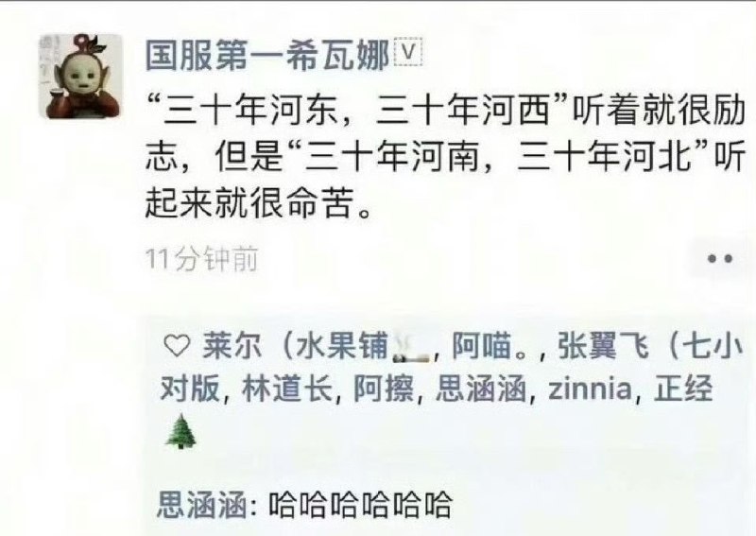Open the Teletubby profile avatar

click(80, 76)
